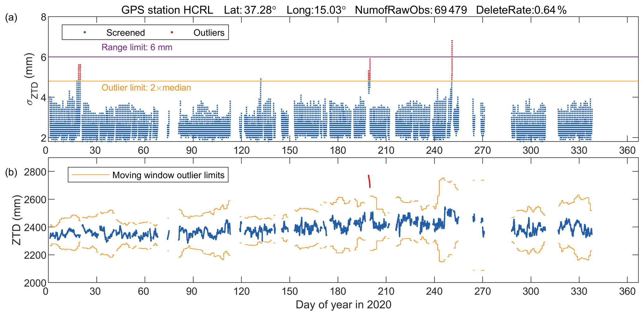This screenshot has width=644, height=316.
Task: Click the blue Screened legend marker
Action: [x=85, y=32]
